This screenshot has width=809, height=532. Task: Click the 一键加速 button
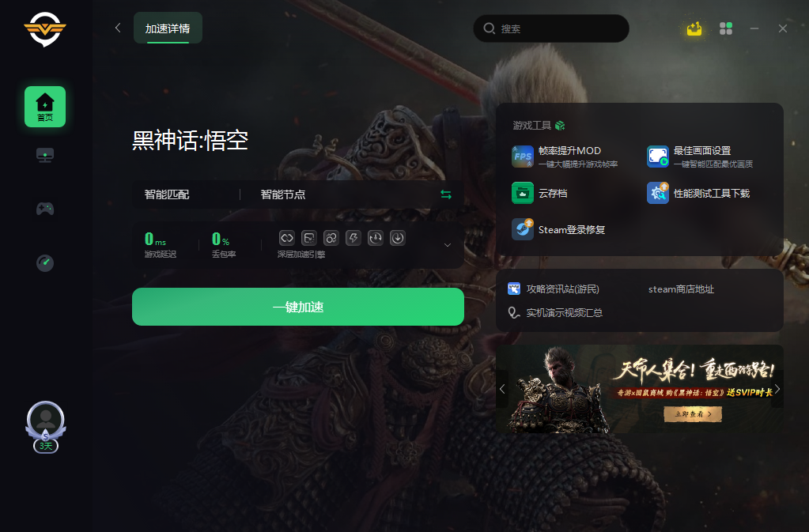click(297, 307)
